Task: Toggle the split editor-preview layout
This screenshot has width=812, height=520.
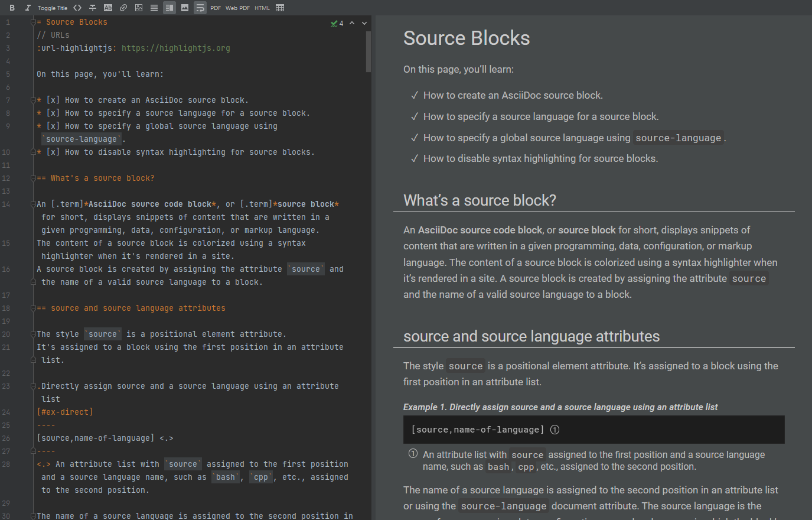Action: (x=169, y=8)
